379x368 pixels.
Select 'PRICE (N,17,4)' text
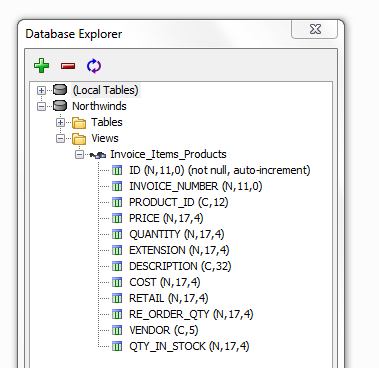click(x=166, y=218)
